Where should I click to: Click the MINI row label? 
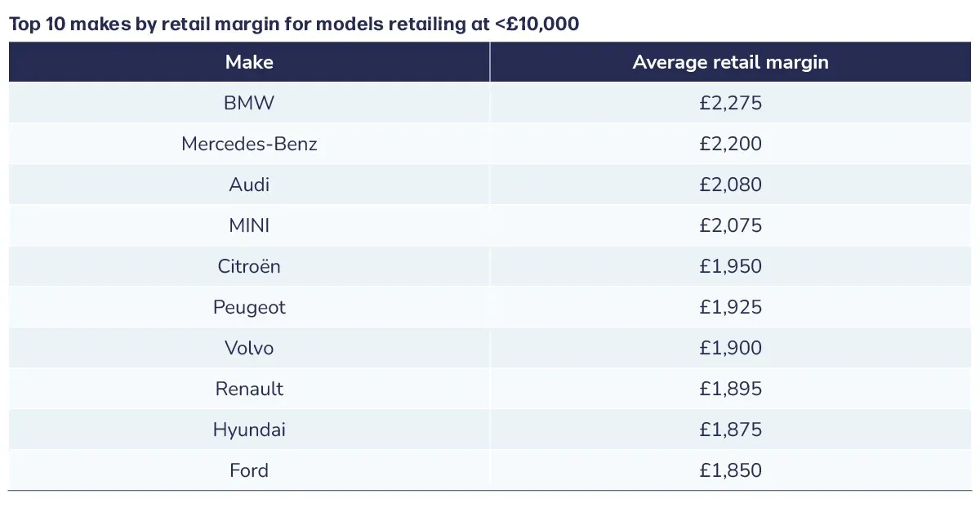(249, 225)
